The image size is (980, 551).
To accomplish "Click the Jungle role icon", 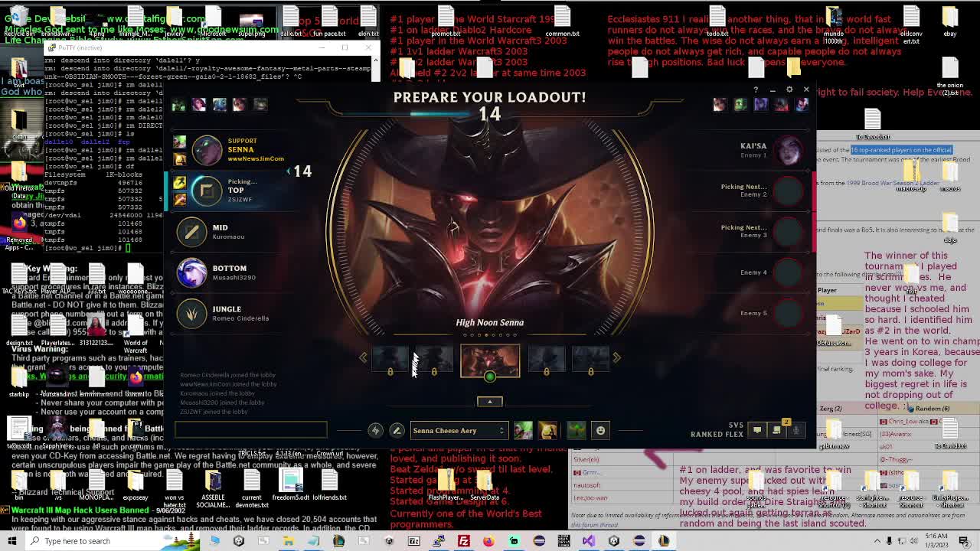I will (x=192, y=313).
